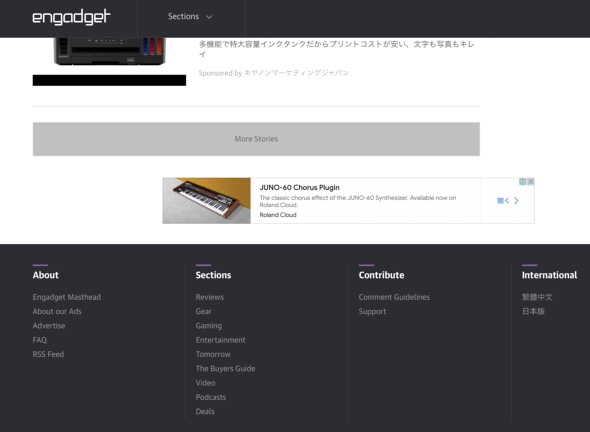590x432 pixels.
Task: Open About our Ads page
Action: [57, 311]
